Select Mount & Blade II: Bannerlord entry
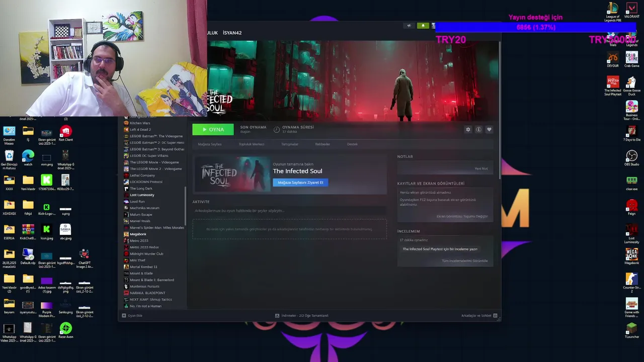The height and width of the screenshot is (362, 644). [151, 280]
